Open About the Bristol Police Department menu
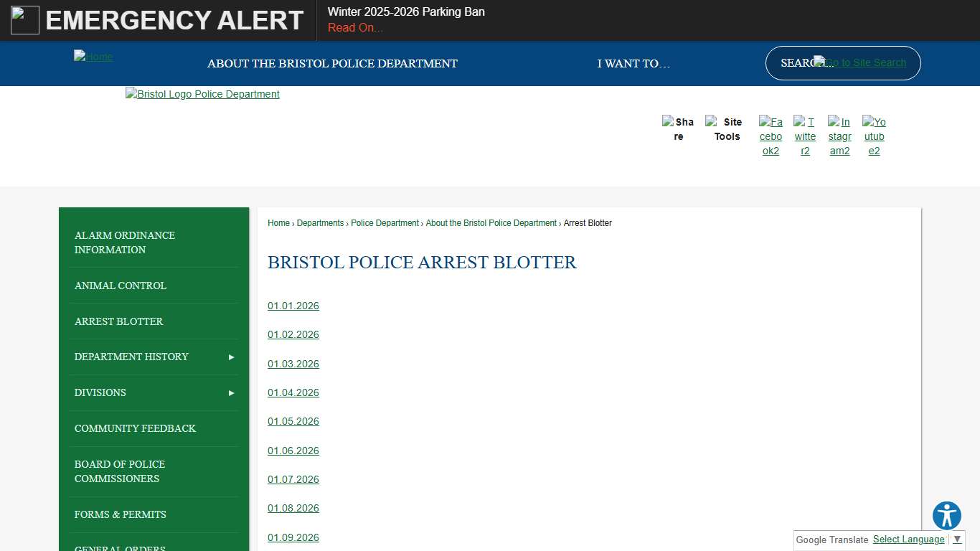Image resolution: width=980 pixels, height=551 pixels. point(332,63)
